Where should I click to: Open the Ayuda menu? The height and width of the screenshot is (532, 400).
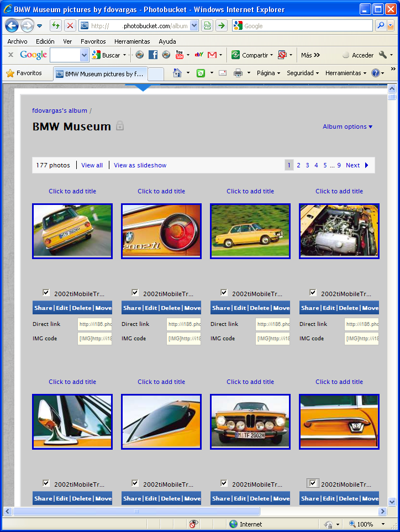tap(167, 41)
